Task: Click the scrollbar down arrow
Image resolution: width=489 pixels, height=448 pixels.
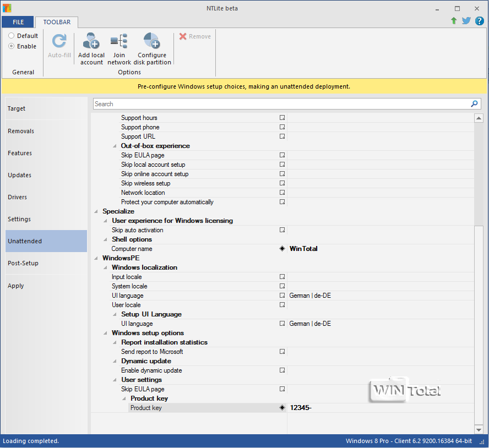Action: (479, 429)
